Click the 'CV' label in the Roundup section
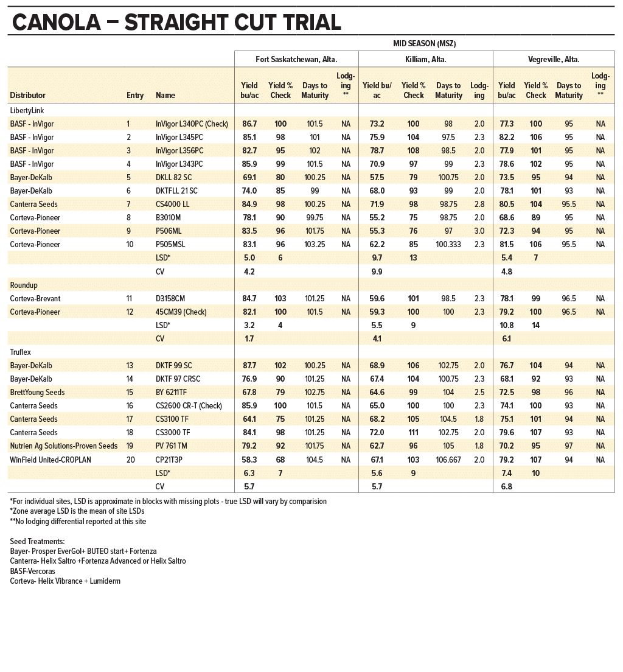623x672 pixels. coord(160,338)
